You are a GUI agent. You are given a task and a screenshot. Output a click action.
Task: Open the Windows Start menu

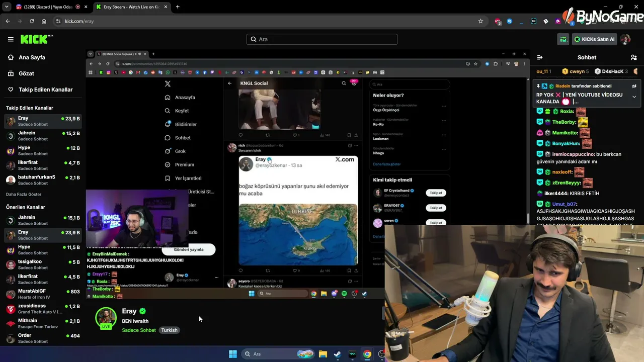pos(233,354)
